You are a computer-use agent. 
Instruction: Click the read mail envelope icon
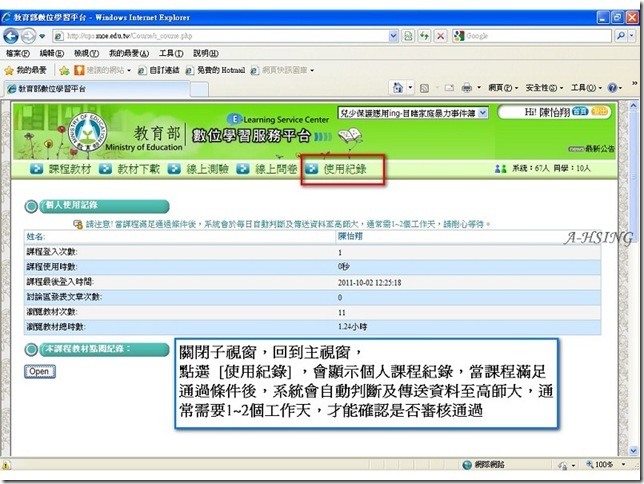[449, 88]
